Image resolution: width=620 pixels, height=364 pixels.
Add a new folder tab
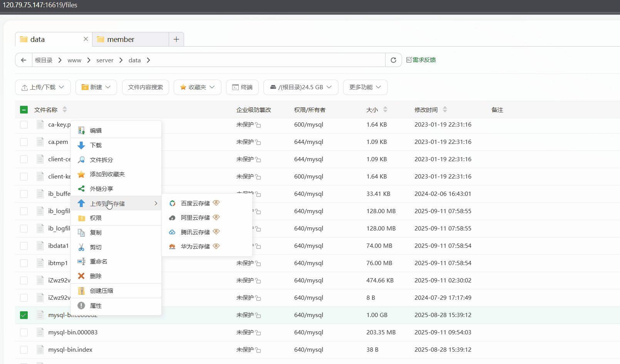176,39
